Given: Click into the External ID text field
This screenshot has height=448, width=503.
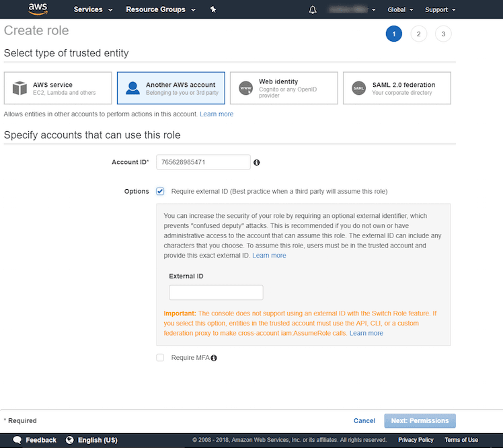Looking at the screenshot, I should (x=216, y=293).
